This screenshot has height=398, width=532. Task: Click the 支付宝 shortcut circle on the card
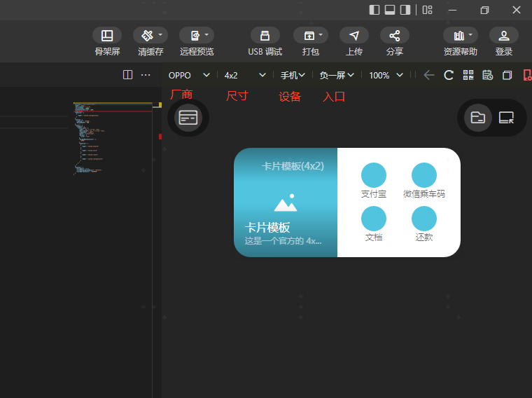click(374, 175)
